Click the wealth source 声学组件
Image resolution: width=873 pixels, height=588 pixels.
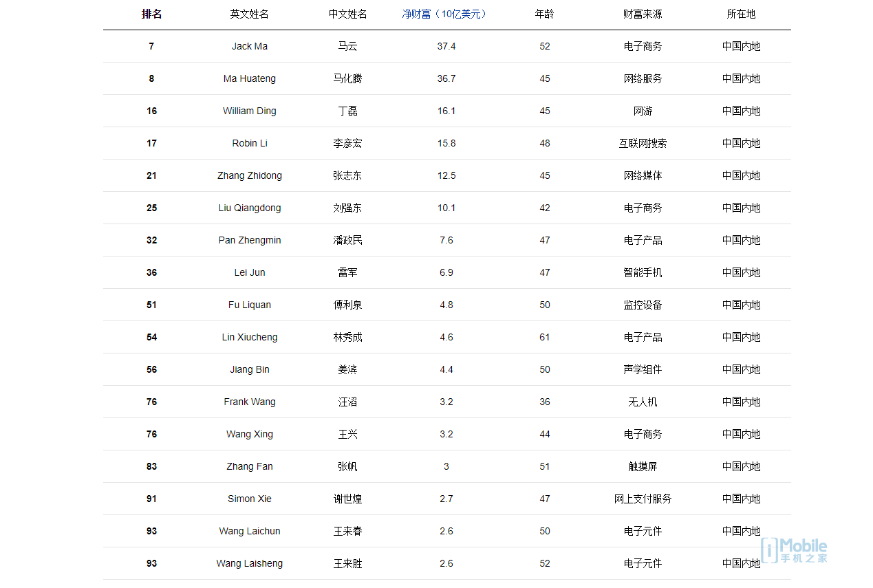pyautogui.click(x=643, y=369)
